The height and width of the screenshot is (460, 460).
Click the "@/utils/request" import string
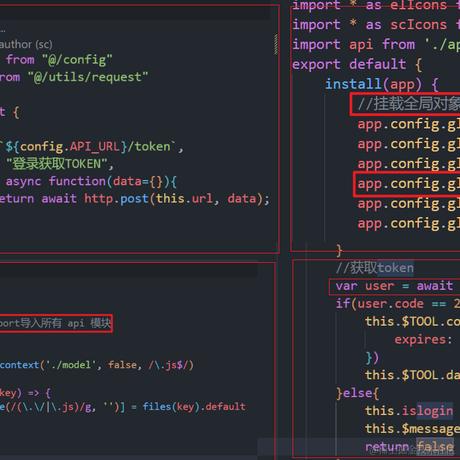[88, 77]
